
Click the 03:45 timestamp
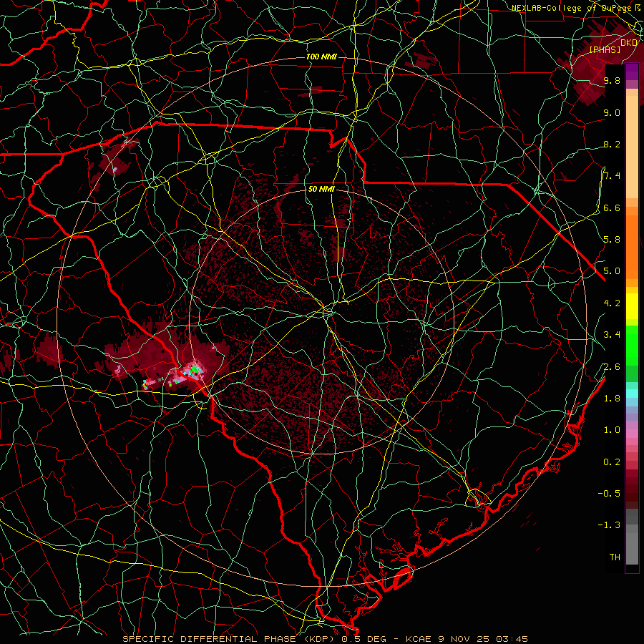pos(512,639)
